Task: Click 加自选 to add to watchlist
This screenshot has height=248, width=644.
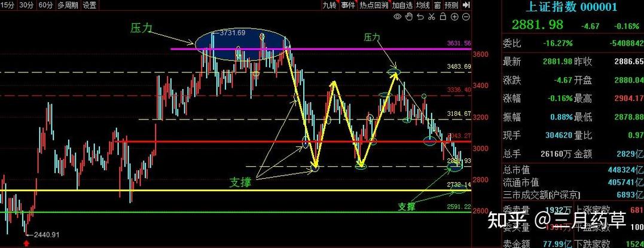Action: point(402,5)
